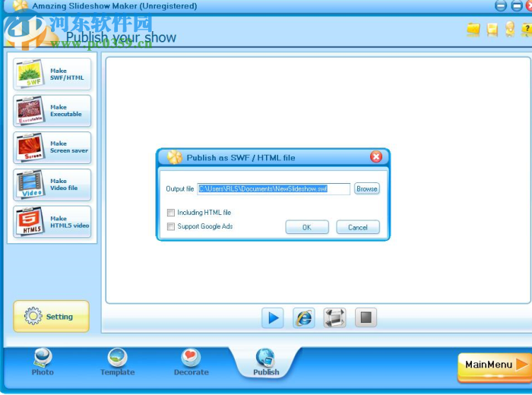
Task: Choose Make Executable option
Action: point(52,111)
